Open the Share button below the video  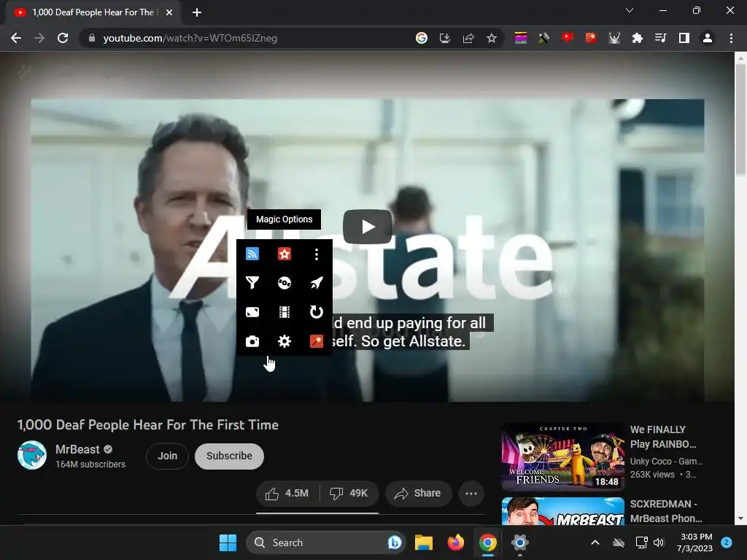[x=418, y=494]
